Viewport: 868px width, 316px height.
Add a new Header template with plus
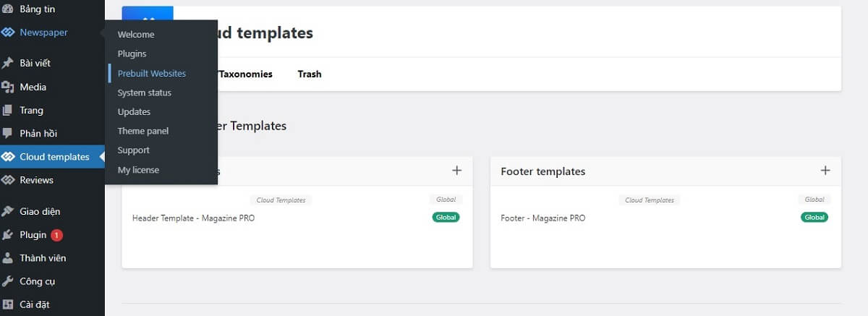pos(456,171)
